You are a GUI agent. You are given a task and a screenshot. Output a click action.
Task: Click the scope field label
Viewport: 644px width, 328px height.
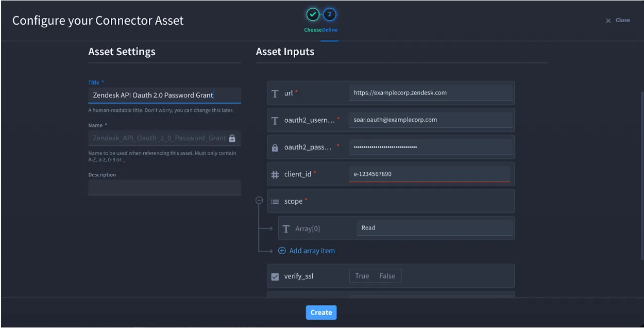point(294,202)
